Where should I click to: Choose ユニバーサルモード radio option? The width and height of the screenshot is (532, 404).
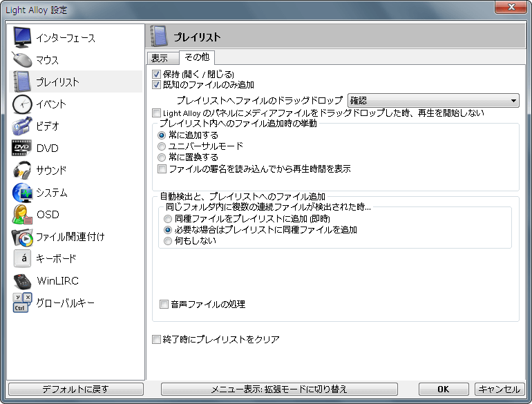coord(162,146)
